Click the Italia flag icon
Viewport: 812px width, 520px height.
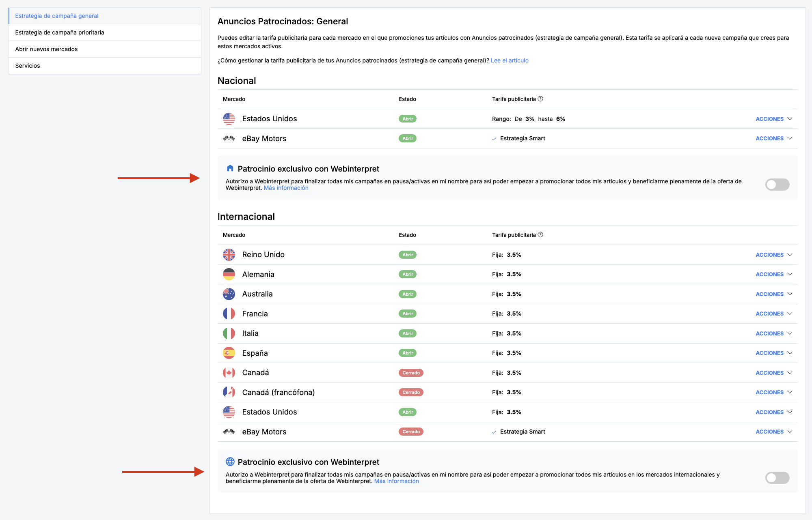coord(229,333)
